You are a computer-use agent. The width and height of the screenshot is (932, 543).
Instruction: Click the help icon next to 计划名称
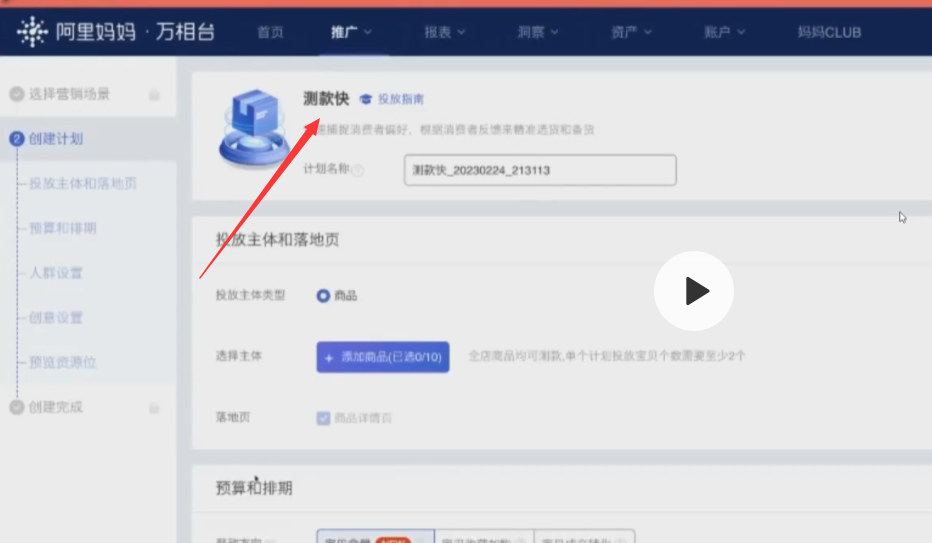pos(358,171)
